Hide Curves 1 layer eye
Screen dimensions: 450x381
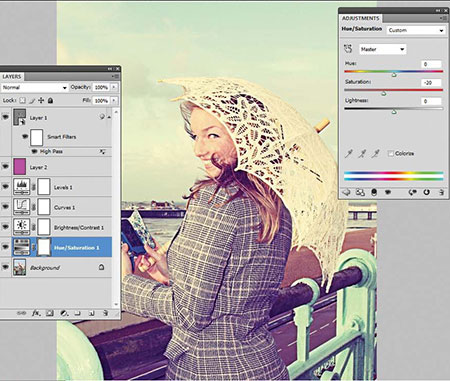5,207
